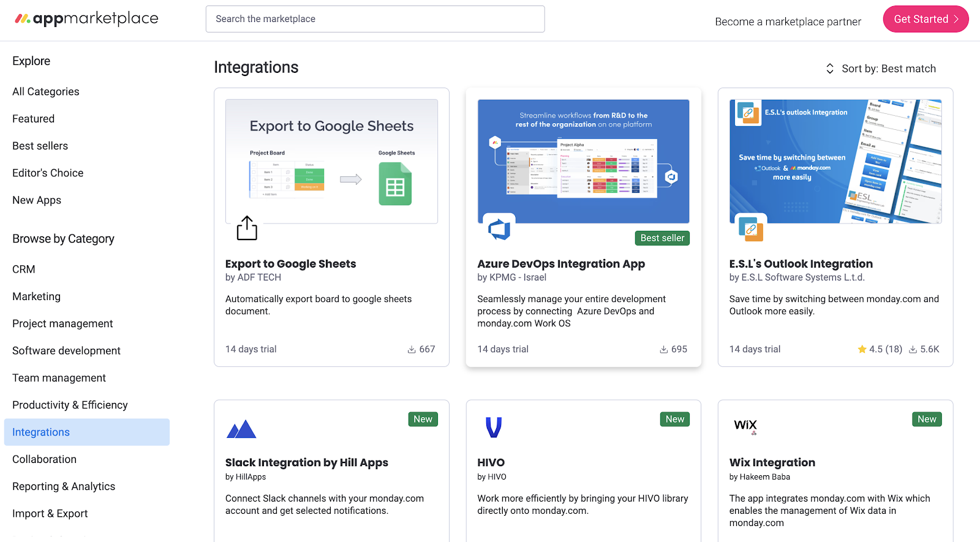Click 'by Hakeem Baba' developer text

click(x=759, y=477)
